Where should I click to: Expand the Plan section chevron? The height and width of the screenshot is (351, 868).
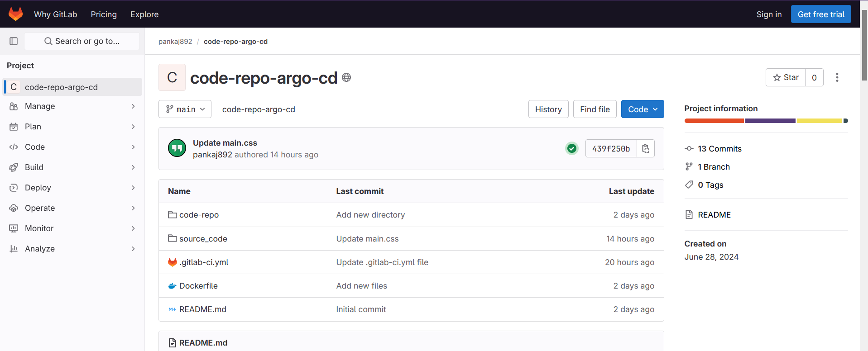coord(133,127)
